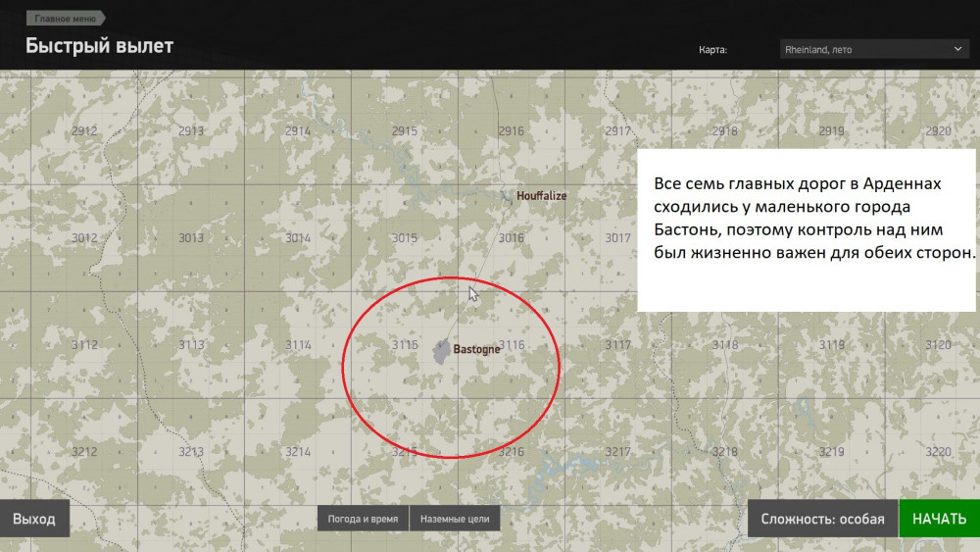Click map grid square 2914
The image size is (980, 552).
[298, 130]
